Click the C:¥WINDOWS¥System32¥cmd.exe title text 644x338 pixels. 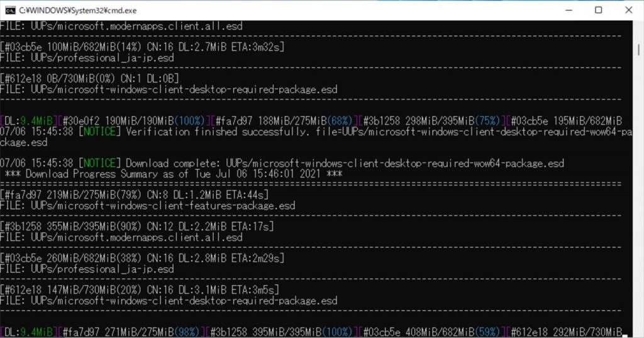(x=77, y=11)
